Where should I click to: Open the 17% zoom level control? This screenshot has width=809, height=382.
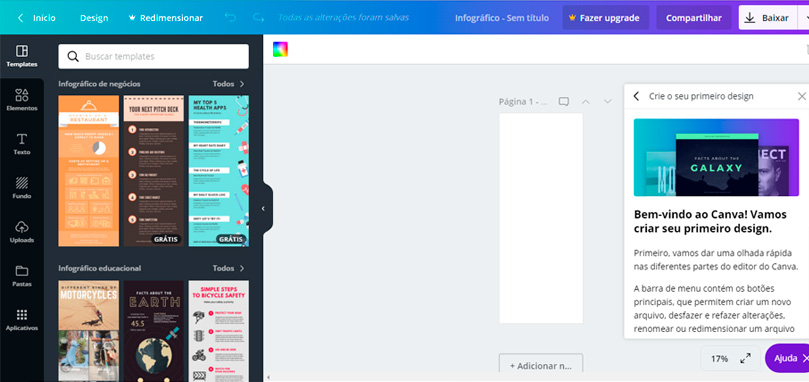(719, 358)
